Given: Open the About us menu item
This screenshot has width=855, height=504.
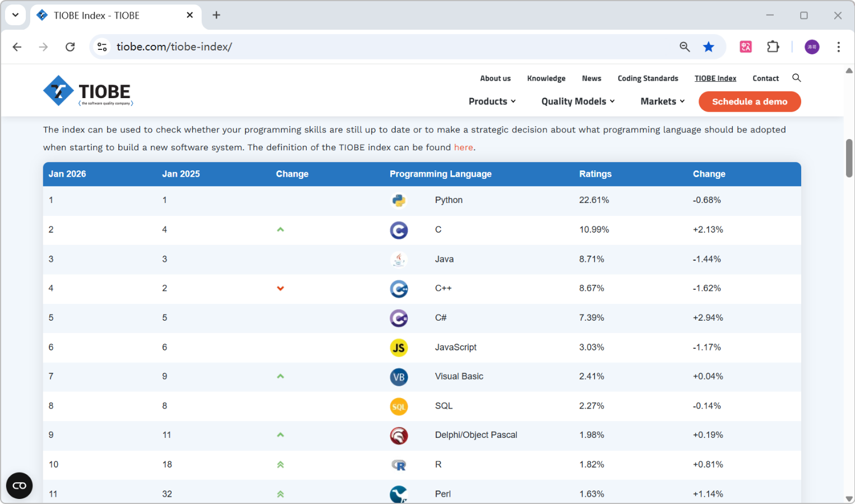Looking at the screenshot, I should [495, 78].
